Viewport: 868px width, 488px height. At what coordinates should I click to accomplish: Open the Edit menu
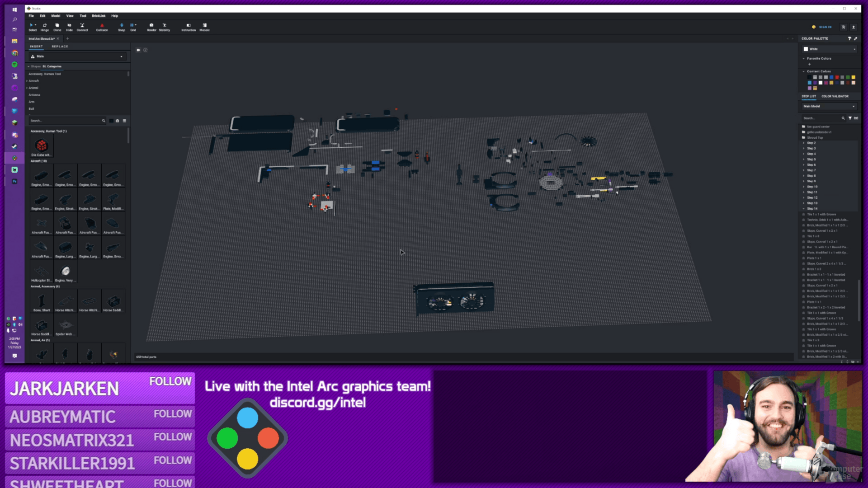tap(42, 16)
